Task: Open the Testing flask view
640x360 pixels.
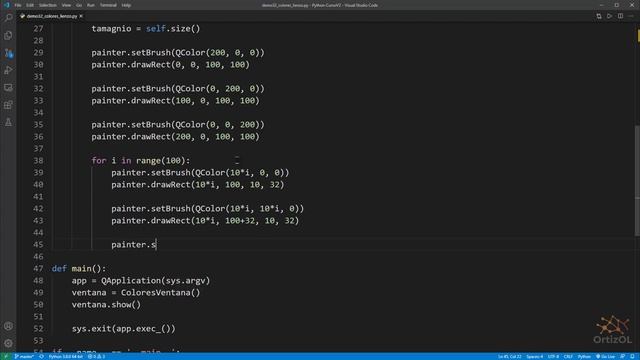Action: pos(8,122)
